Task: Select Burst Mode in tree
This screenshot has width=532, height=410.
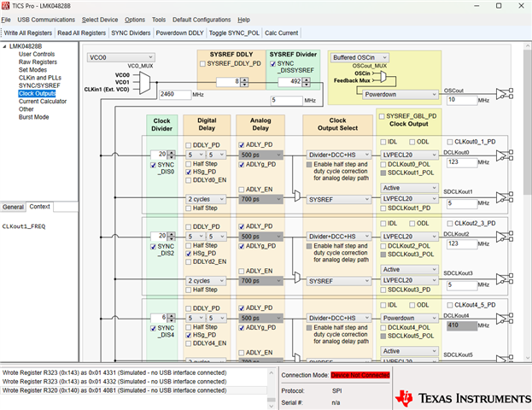Action: pos(33,117)
